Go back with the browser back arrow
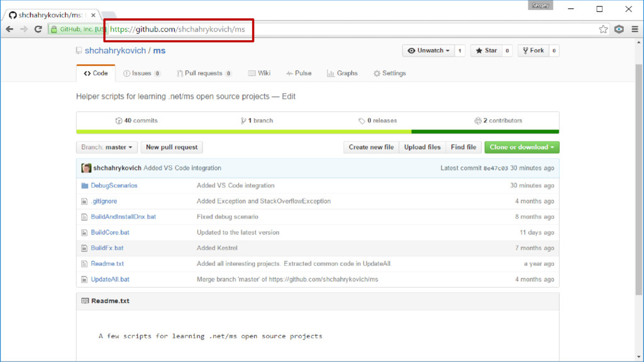 click(9, 29)
